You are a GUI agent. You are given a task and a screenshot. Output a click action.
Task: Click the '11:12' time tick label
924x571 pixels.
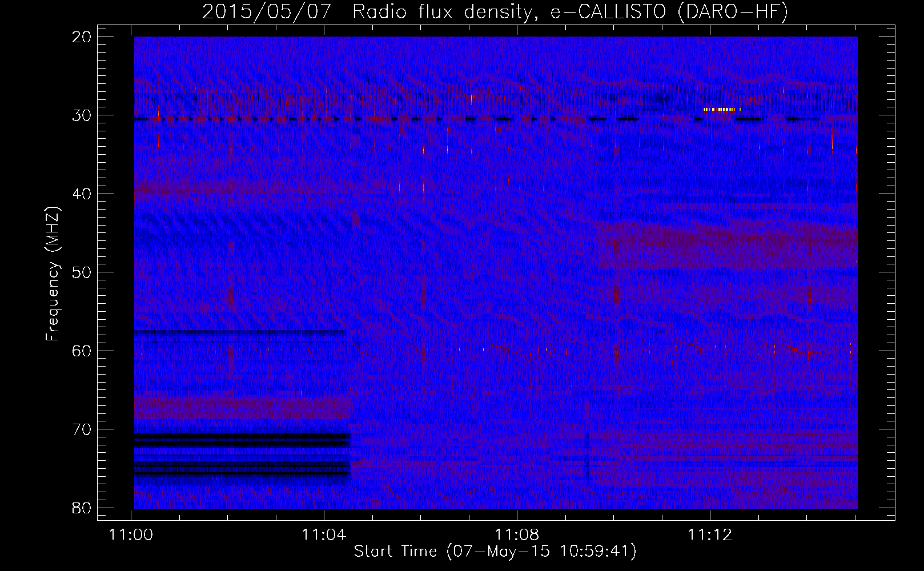pos(710,535)
